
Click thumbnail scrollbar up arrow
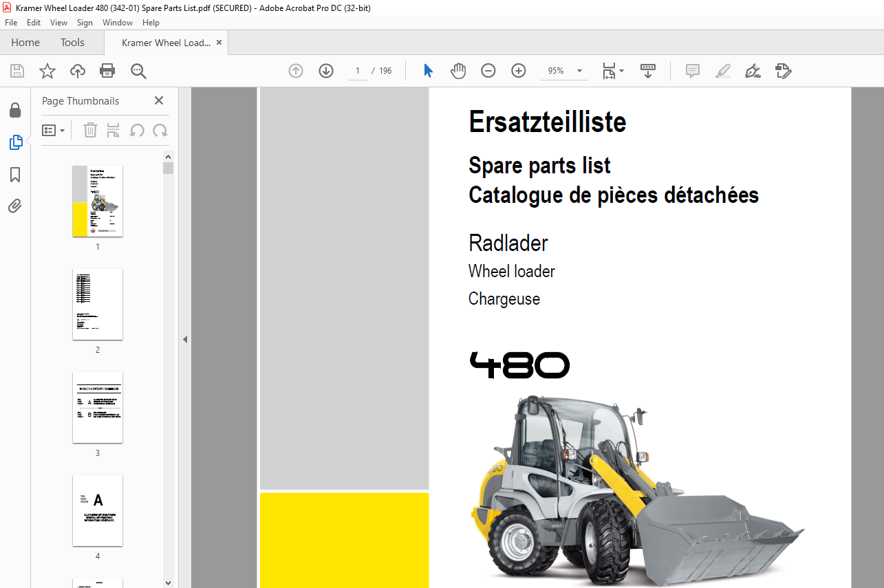click(x=168, y=156)
